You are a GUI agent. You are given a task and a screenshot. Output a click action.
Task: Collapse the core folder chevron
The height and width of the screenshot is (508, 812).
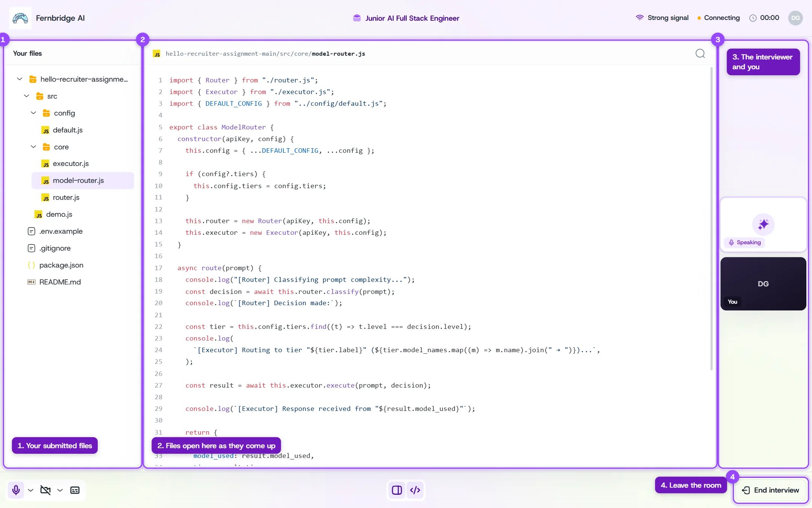(x=33, y=147)
